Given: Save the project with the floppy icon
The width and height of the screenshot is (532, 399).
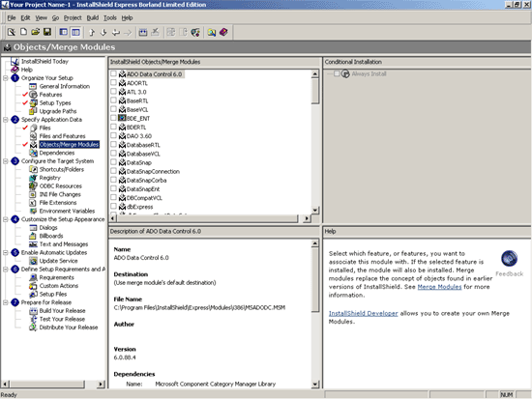Looking at the screenshot, I should pyautogui.click(x=47, y=32).
